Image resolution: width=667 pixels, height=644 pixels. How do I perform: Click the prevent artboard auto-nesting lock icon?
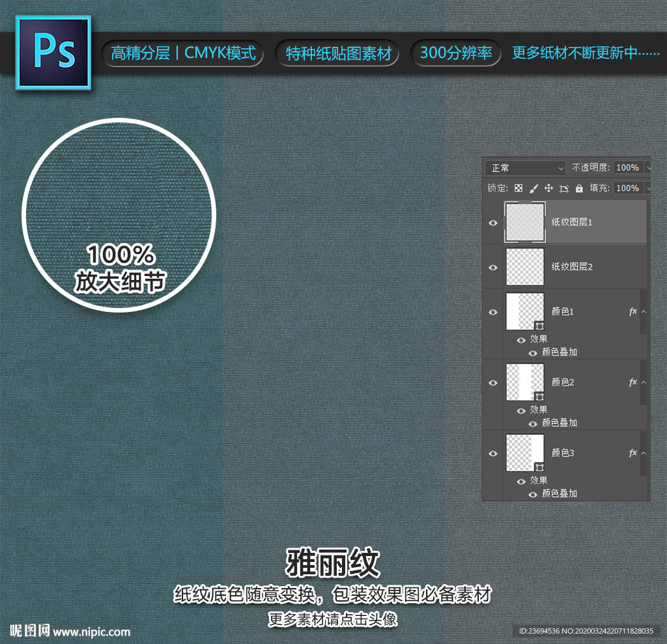pyautogui.click(x=564, y=188)
